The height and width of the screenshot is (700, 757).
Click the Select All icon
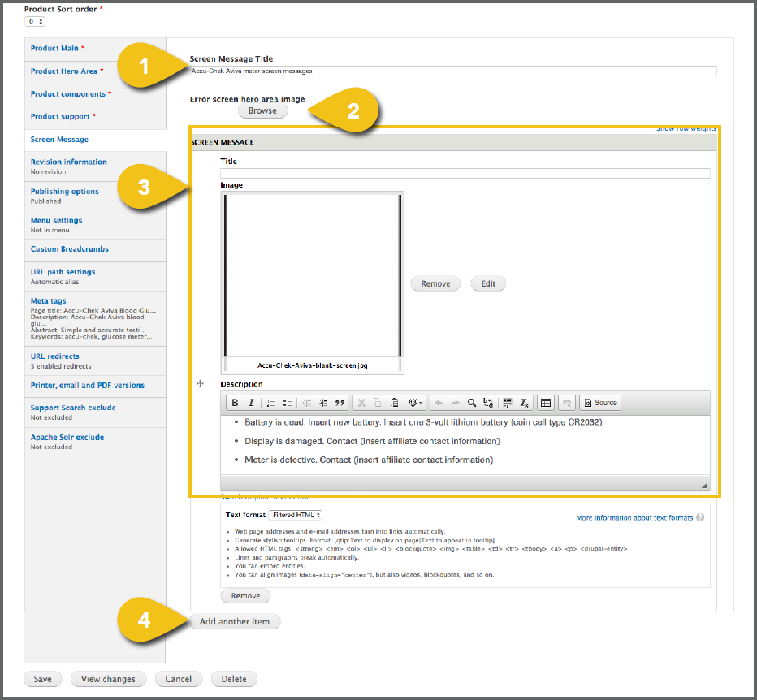[508, 403]
